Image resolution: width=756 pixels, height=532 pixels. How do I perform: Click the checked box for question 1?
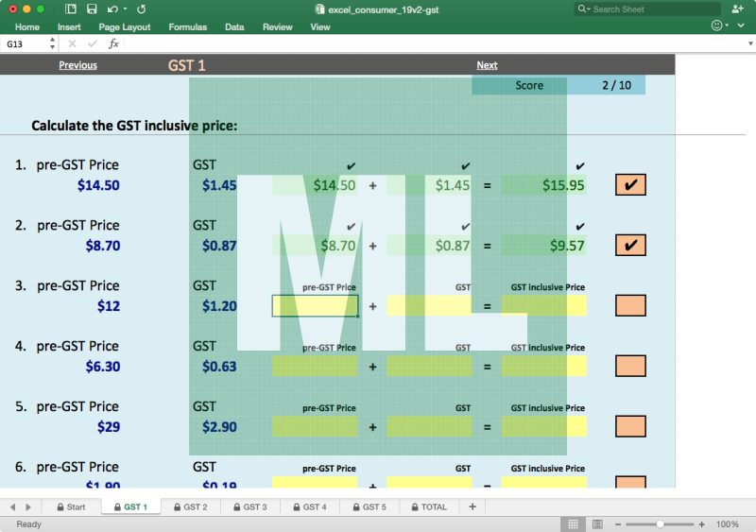pos(630,185)
